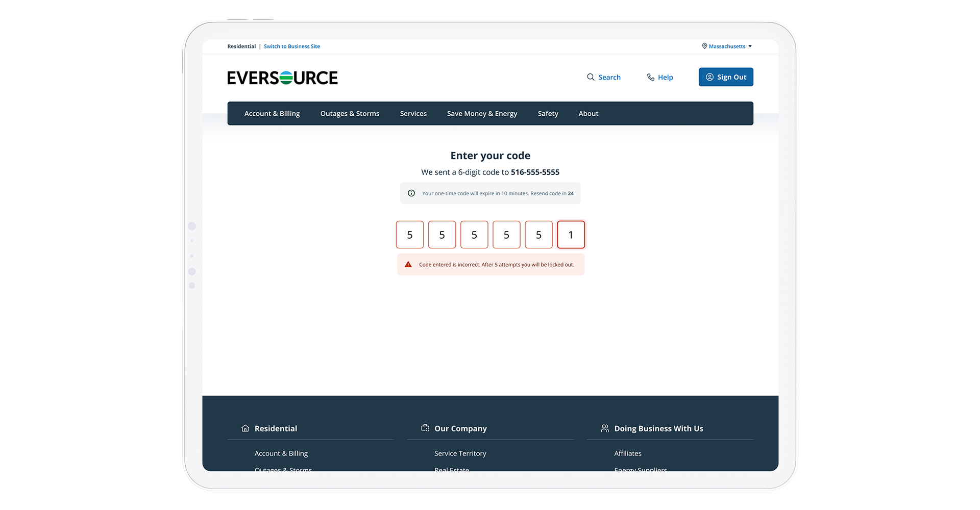The width and height of the screenshot is (980, 510).
Task: Click the search magnifier icon
Action: point(591,77)
